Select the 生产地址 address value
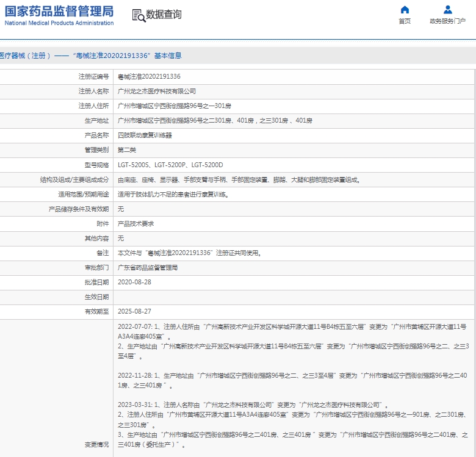This screenshot has height=457, width=476. click(215, 120)
